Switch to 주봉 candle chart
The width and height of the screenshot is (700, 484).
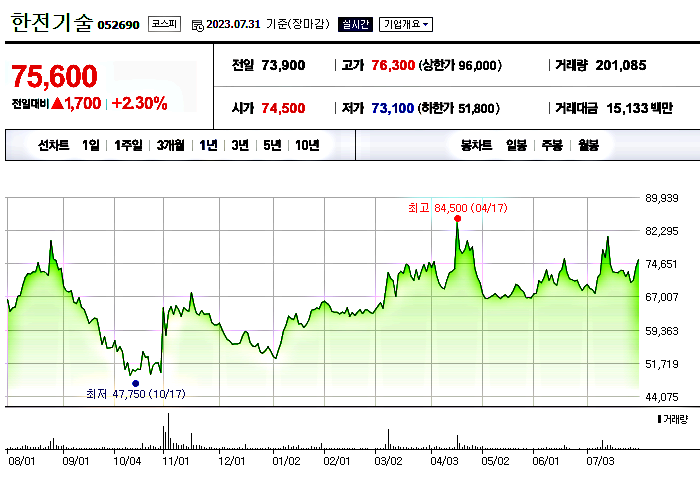pyautogui.click(x=552, y=145)
